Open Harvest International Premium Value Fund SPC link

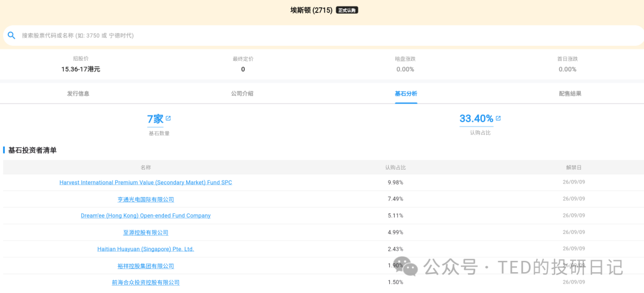pyautogui.click(x=146, y=183)
